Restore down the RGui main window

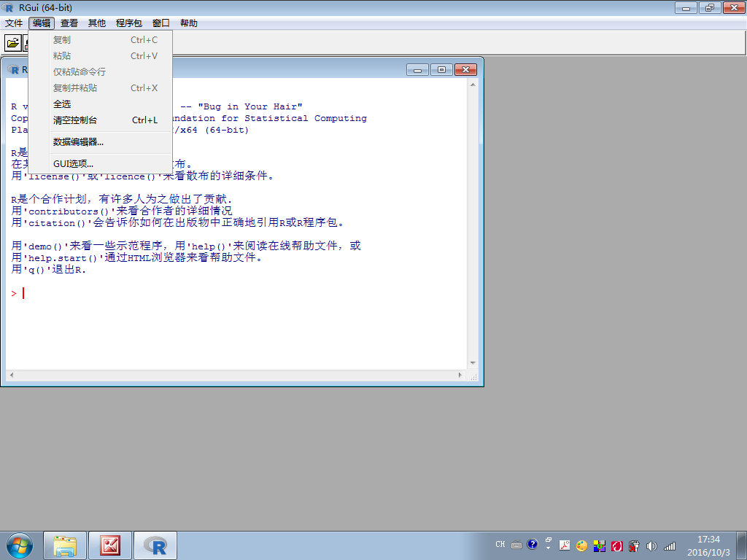[x=710, y=7]
